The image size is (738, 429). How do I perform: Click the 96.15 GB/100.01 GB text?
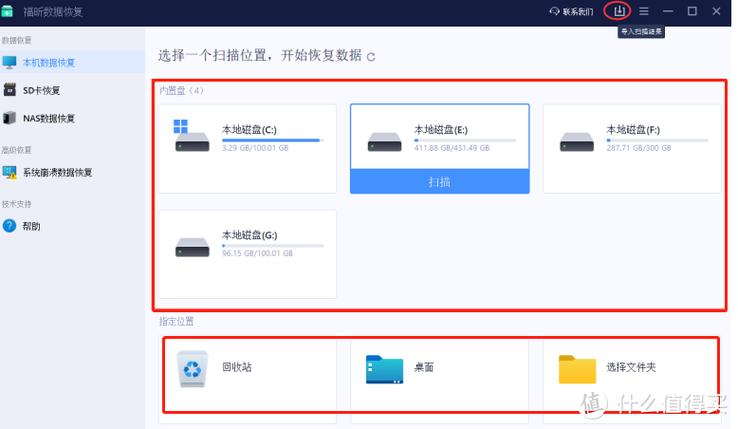point(257,253)
